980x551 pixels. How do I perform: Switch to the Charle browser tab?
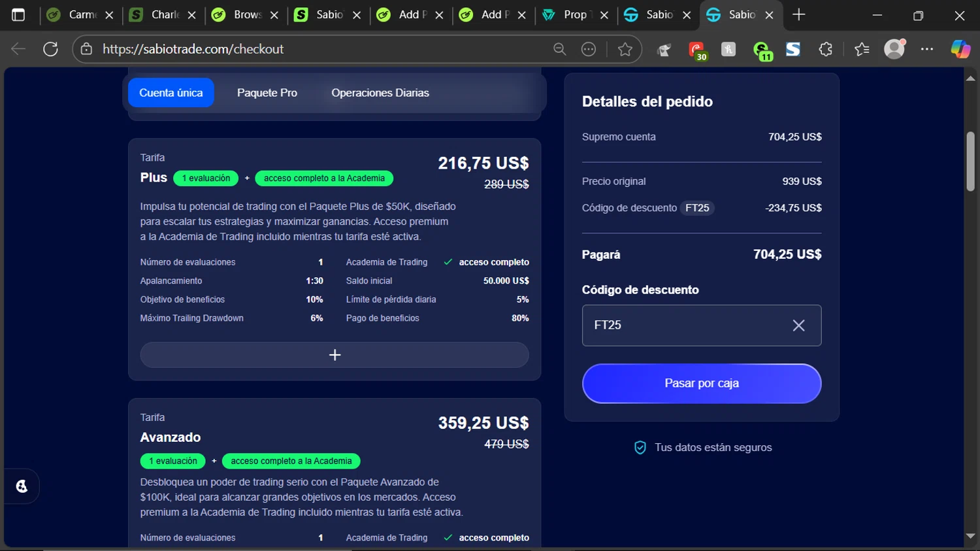coord(164,15)
